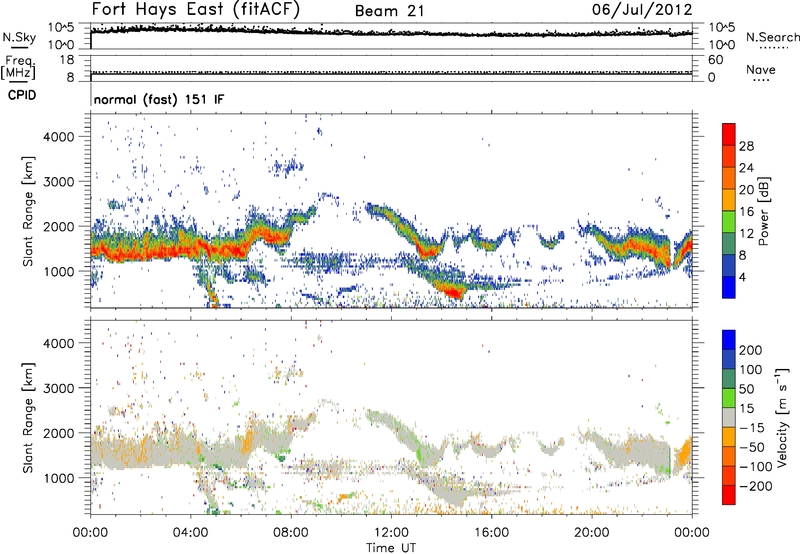This screenshot has width=800, height=554.
Task: Click the '-50' Velocity colorbar tick label
Action: click(752, 447)
